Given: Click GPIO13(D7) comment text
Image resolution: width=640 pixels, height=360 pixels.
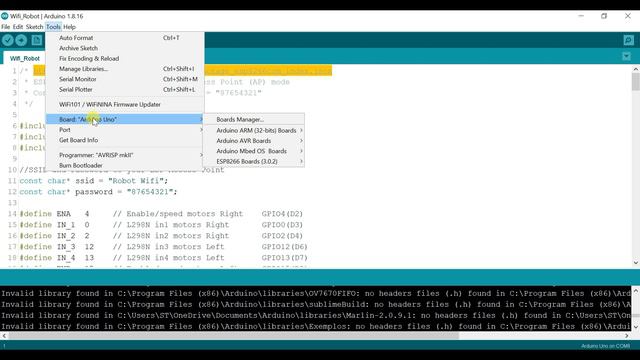Looking at the screenshot, I should click(284, 258).
